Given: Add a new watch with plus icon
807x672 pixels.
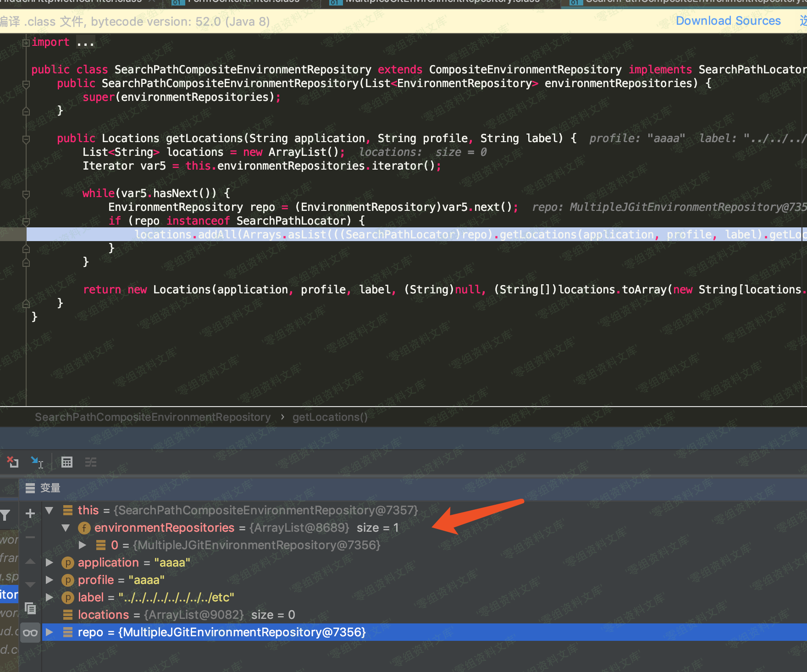Looking at the screenshot, I should pyautogui.click(x=30, y=513).
